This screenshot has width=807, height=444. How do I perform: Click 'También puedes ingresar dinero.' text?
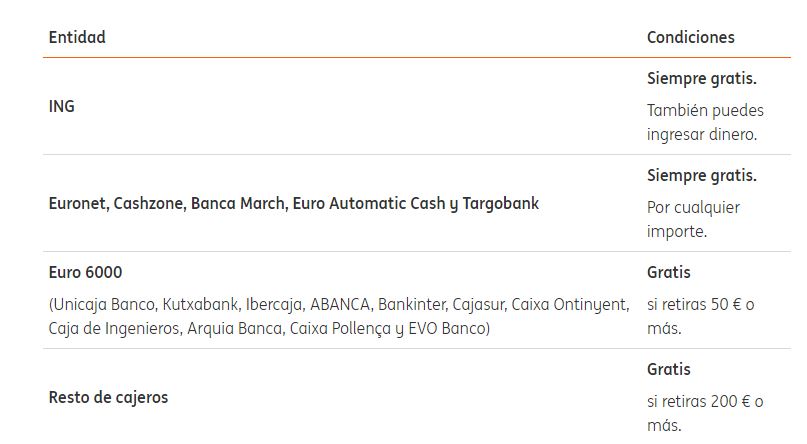click(x=701, y=122)
